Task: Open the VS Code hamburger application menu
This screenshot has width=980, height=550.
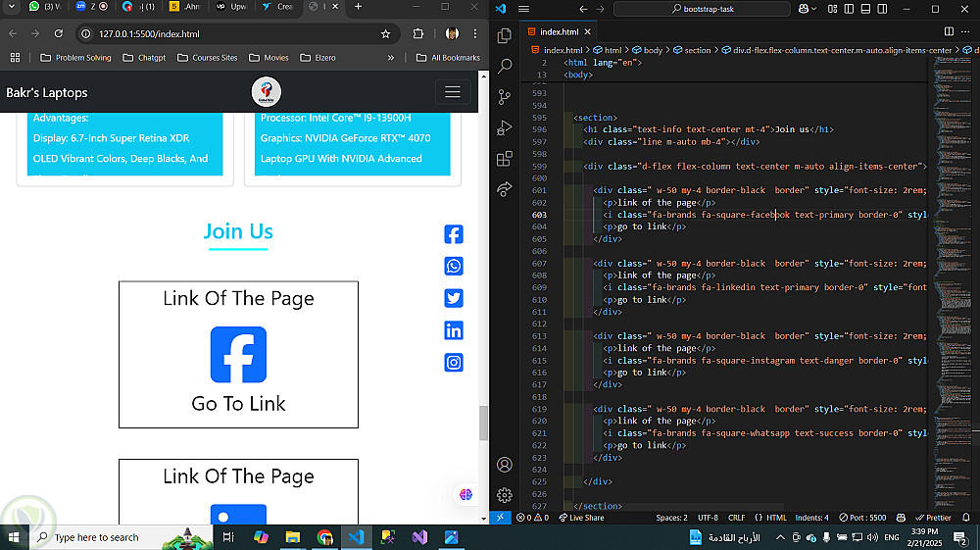Action: 523,9
